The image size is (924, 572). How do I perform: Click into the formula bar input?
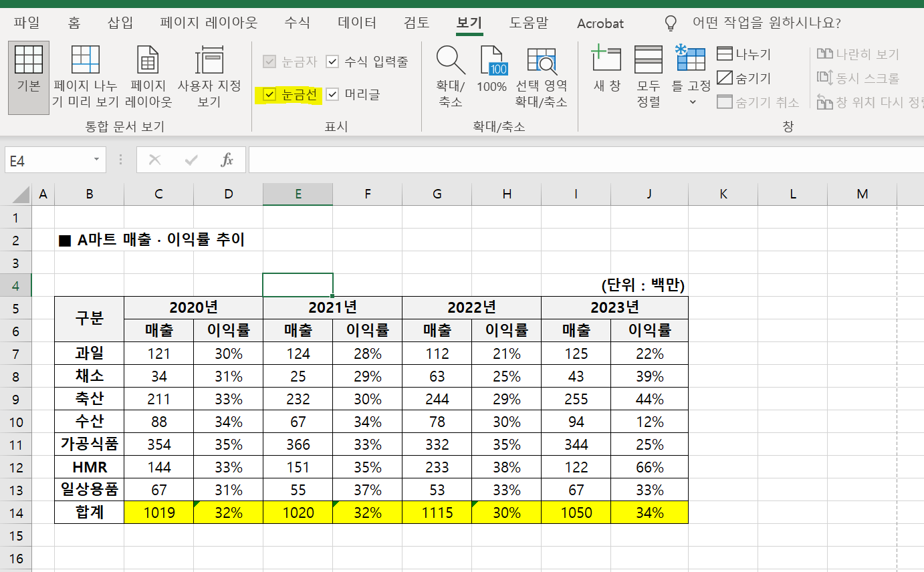(x=586, y=160)
